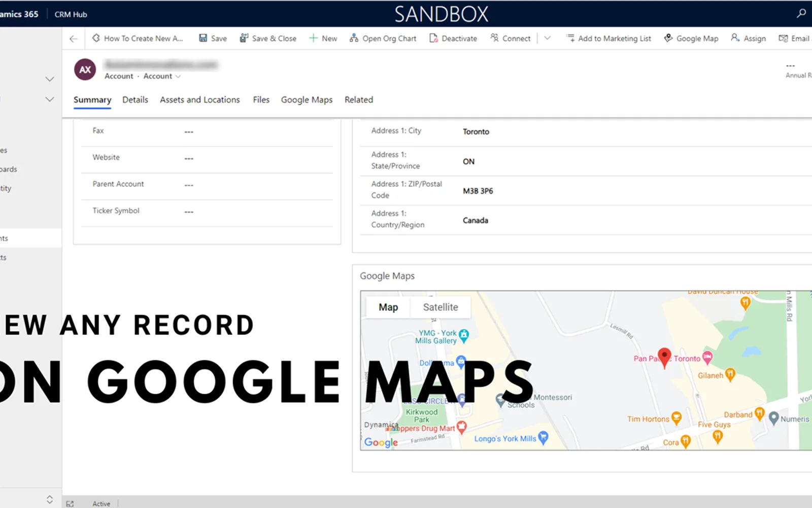Click the search magnifier icon
812x508 pixels.
(801, 13)
